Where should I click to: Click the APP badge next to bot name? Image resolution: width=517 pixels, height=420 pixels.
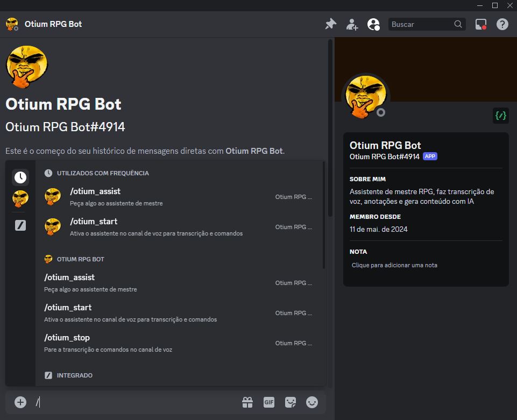pyautogui.click(x=430, y=156)
